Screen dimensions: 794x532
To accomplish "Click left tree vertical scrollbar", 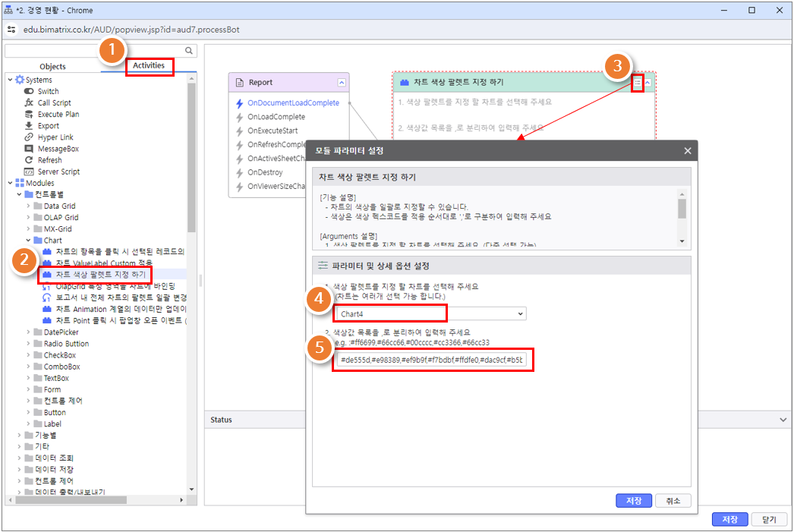I will 191,157.
